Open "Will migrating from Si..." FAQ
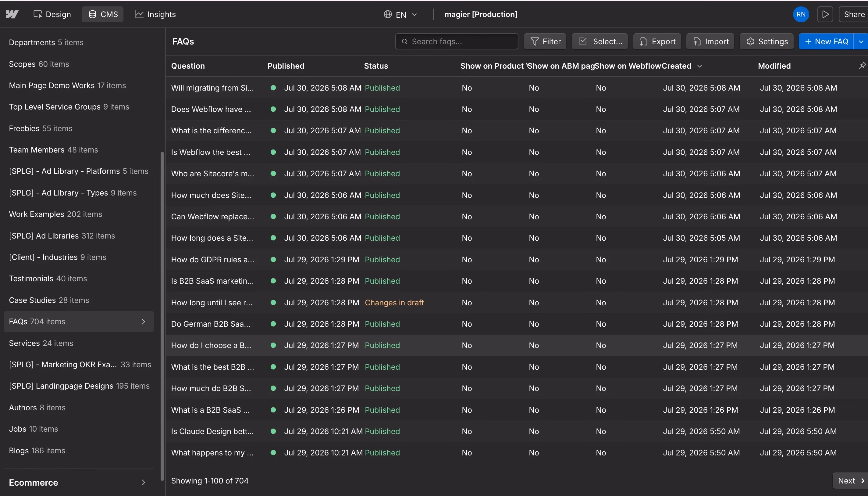Image resolution: width=868 pixels, height=496 pixels. pos(212,88)
